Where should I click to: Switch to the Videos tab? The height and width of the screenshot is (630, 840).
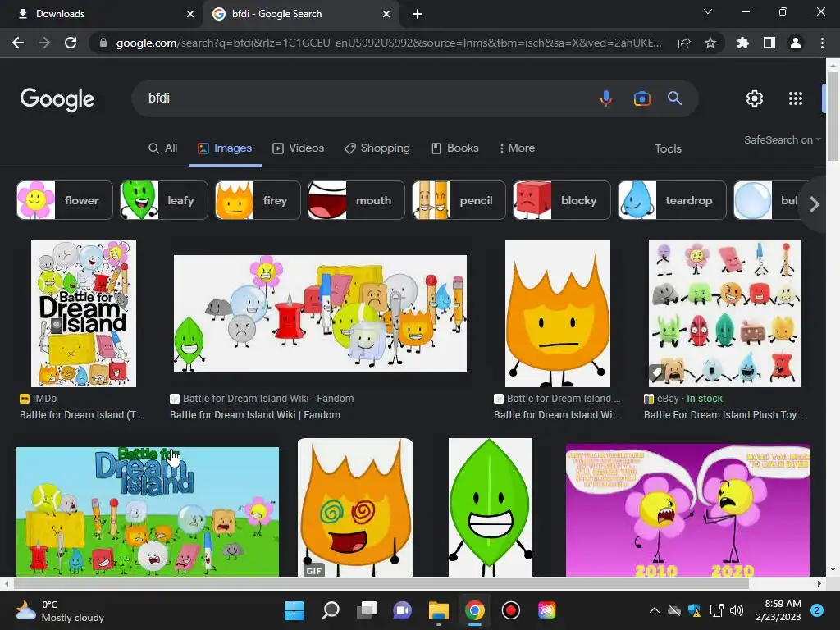coord(299,148)
